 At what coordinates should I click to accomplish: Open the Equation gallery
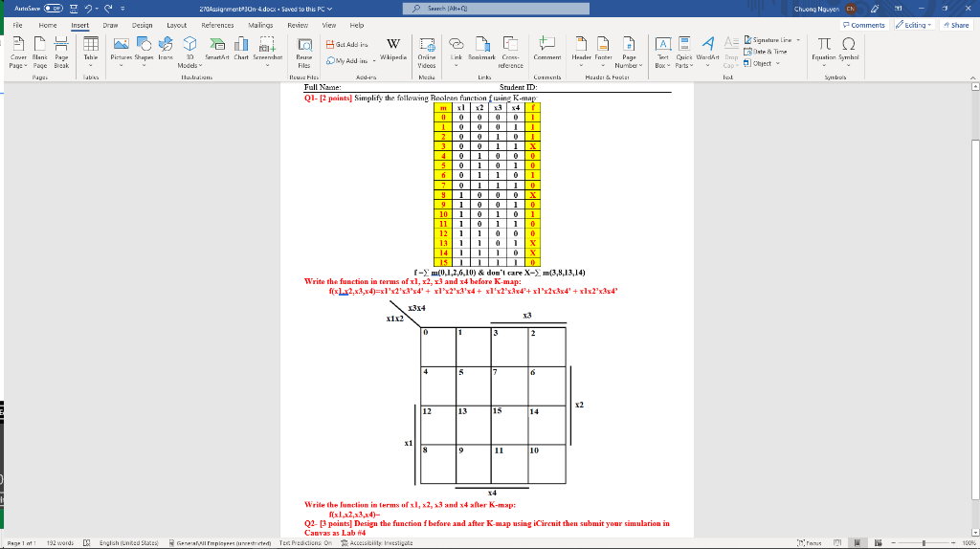824,53
